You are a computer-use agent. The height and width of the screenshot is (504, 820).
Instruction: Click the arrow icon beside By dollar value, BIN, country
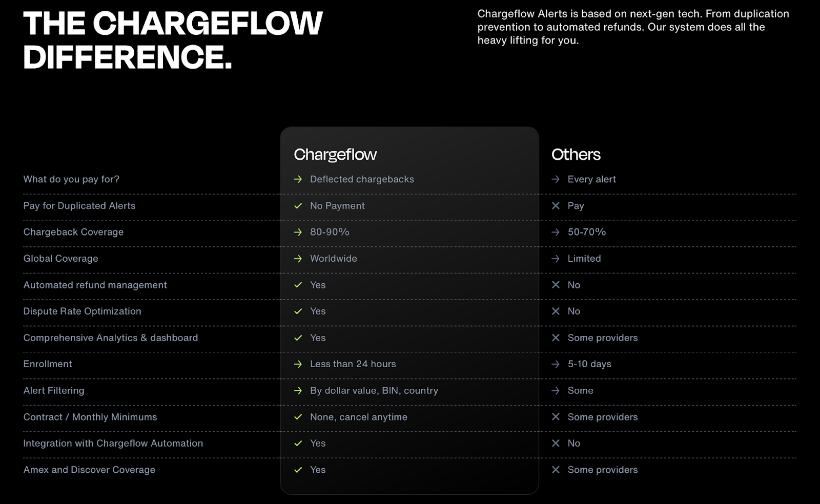(x=298, y=391)
